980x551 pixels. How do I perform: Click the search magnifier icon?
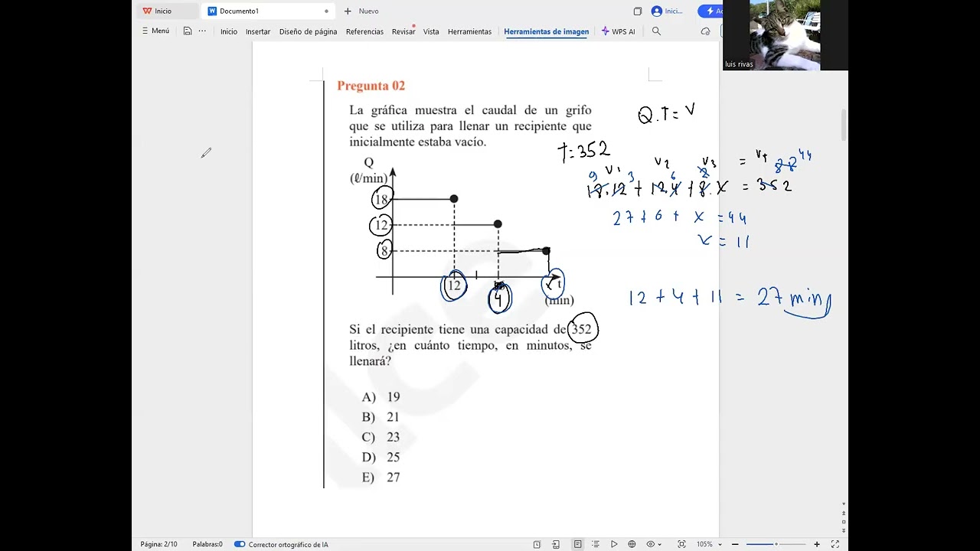tap(656, 31)
